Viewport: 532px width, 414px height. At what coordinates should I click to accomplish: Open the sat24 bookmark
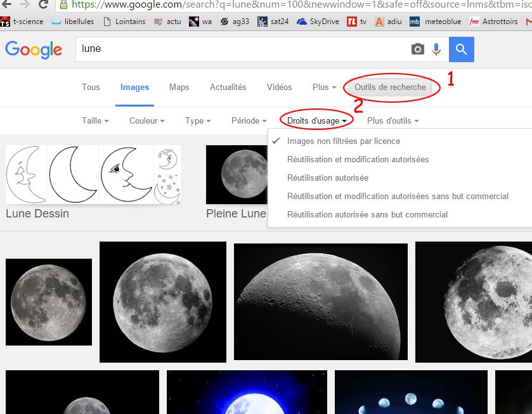tap(273, 22)
